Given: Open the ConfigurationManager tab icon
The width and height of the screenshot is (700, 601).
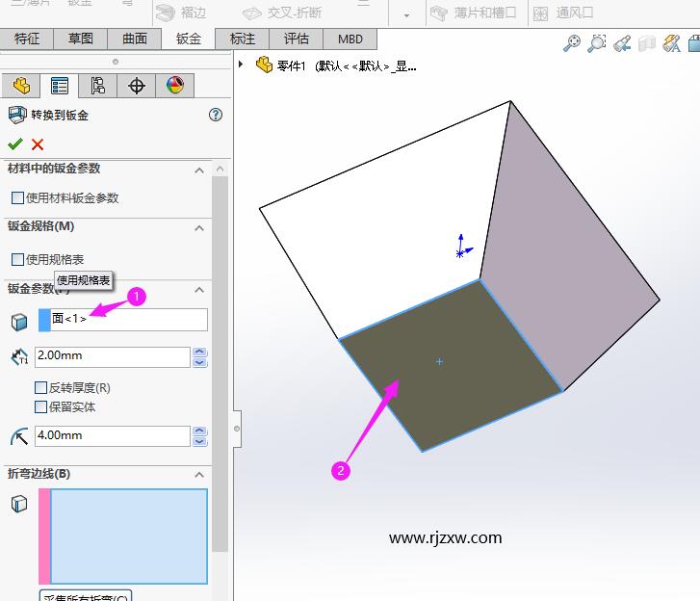Looking at the screenshot, I should (98, 86).
